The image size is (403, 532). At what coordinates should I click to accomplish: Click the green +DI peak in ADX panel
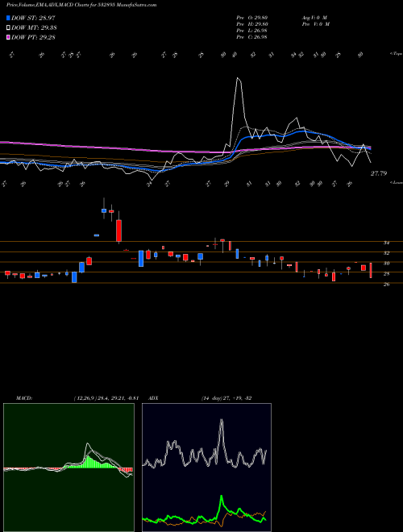coord(222,497)
